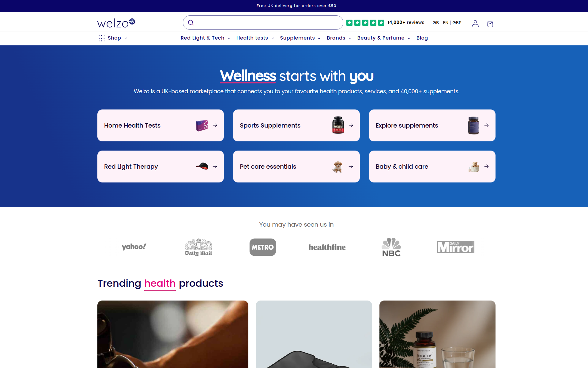588x368 pixels.
Task: Focus the search input field
Action: click(x=263, y=22)
